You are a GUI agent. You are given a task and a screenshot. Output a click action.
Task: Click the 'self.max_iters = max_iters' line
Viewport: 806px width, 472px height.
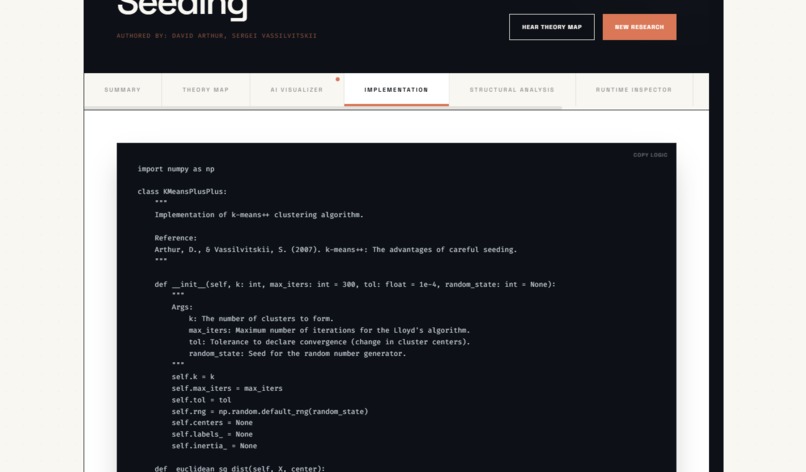click(x=227, y=388)
